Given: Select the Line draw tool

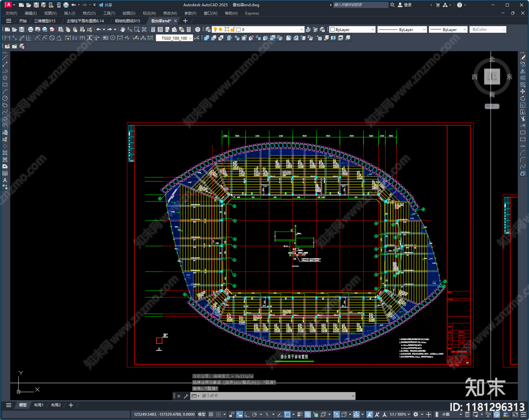Looking at the screenshot, I should 5,58.
